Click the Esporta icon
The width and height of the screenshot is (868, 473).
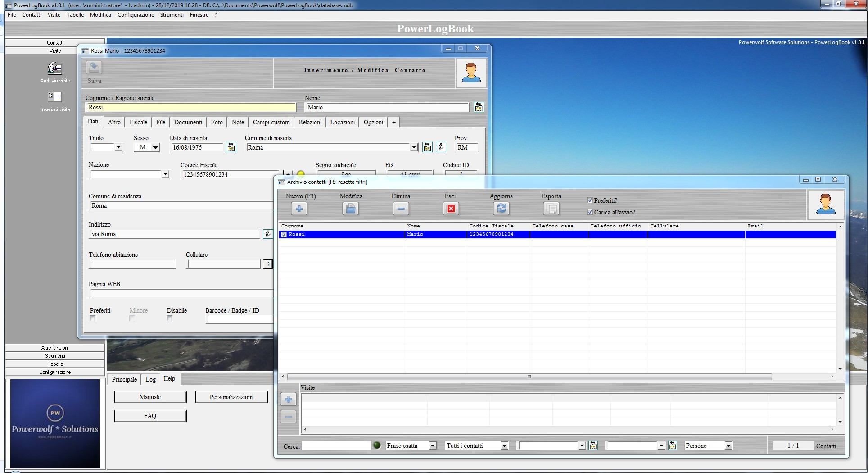[x=551, y=209]
